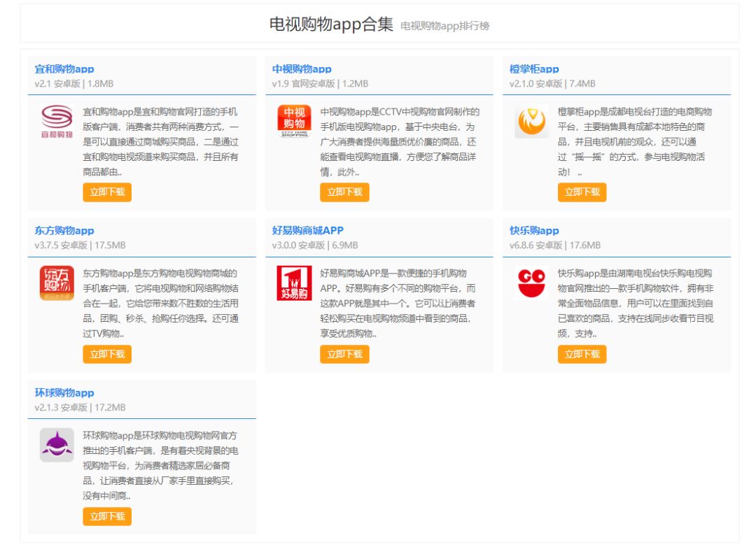Download 橙掌柜app with 立即下载 button
The height and width of the screenshot is (547, 756).
coord(582,192)
